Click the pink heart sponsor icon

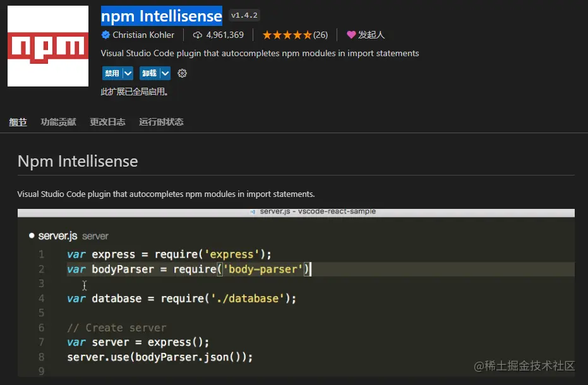tap(351, 35)
